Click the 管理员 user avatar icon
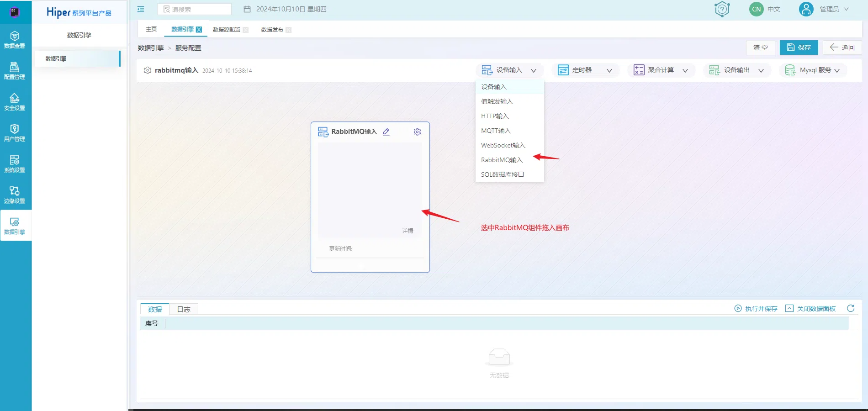 point(806,9)
